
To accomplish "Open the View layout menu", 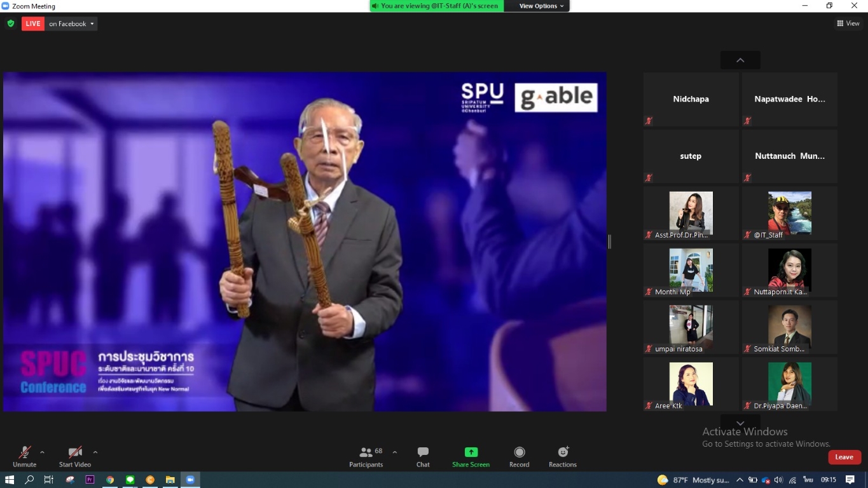I will coord(848,24).
